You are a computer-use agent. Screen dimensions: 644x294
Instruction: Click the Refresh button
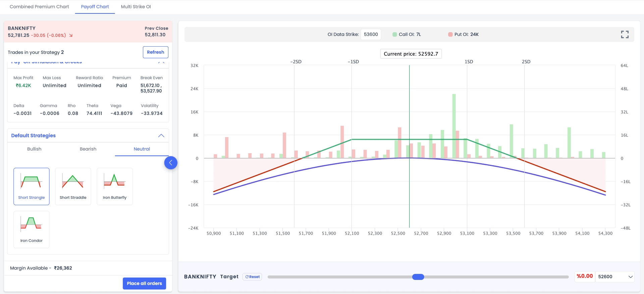point(155,52)
